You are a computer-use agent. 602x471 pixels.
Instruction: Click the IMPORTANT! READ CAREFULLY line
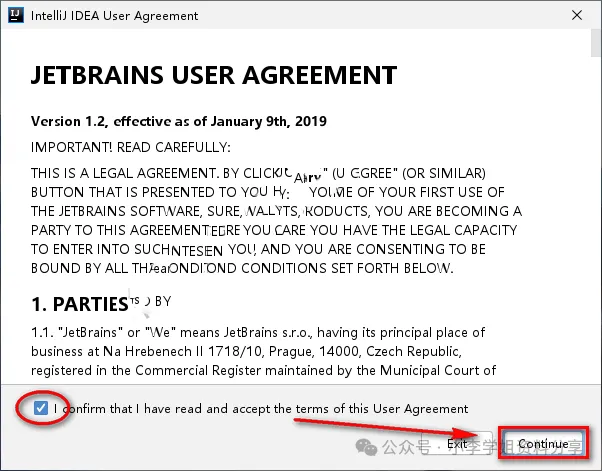(x=131, y=147)
